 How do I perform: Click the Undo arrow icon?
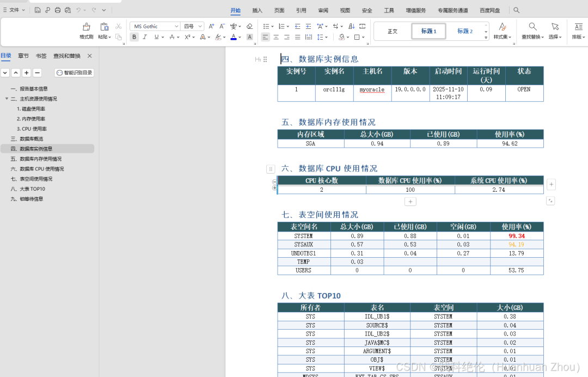[78, 10]
